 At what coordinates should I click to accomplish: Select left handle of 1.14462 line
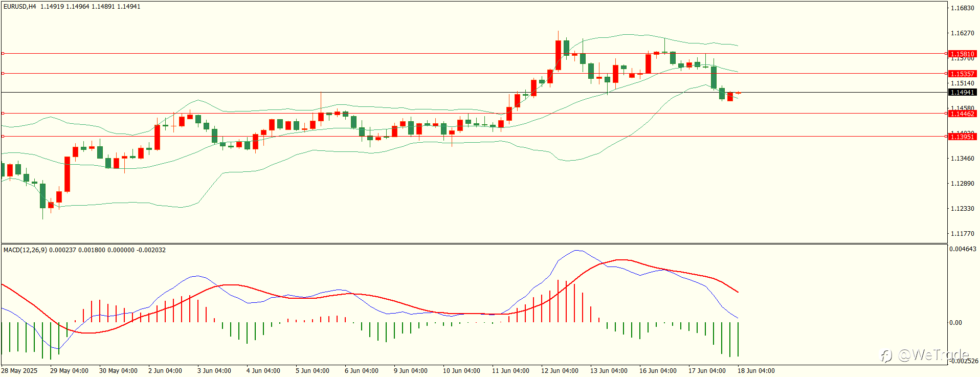click(3, 113)
